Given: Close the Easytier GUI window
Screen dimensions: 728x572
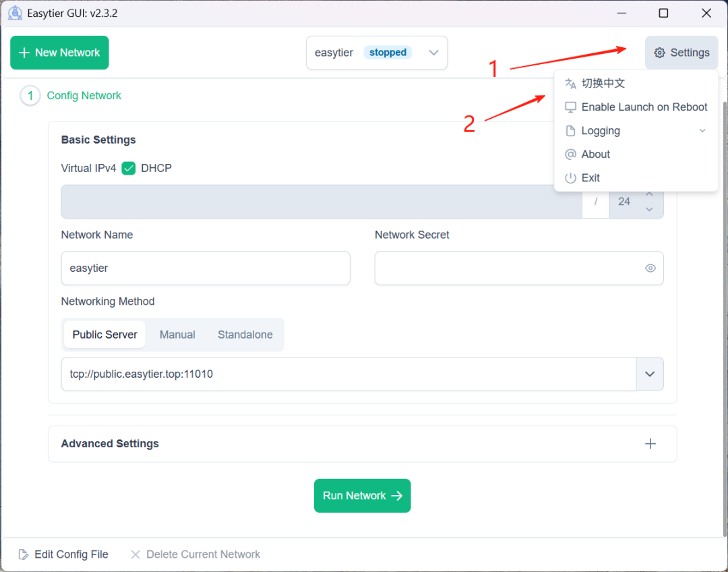Looking at the screenshot, I should tap(706, 13).
